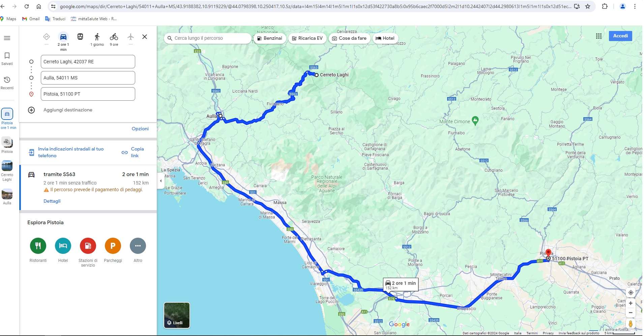Zoom out on the map

[631, 313]
